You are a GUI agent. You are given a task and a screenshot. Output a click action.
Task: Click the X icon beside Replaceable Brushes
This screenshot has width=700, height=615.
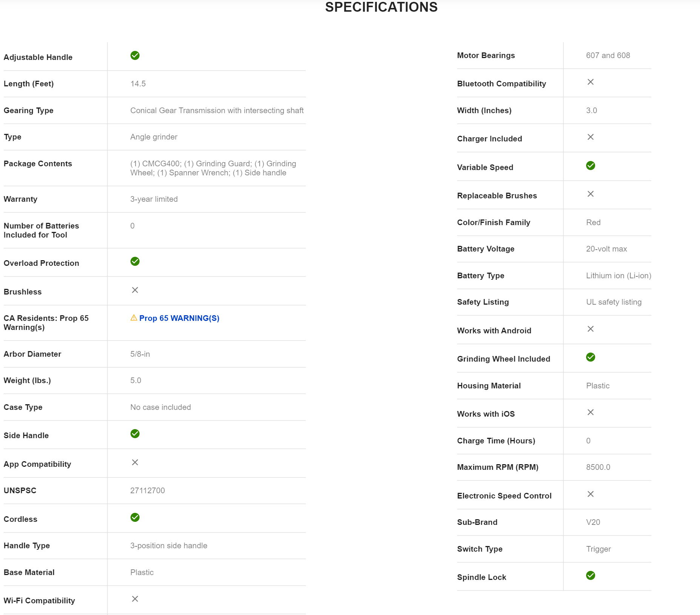click(x=591, y=194)
